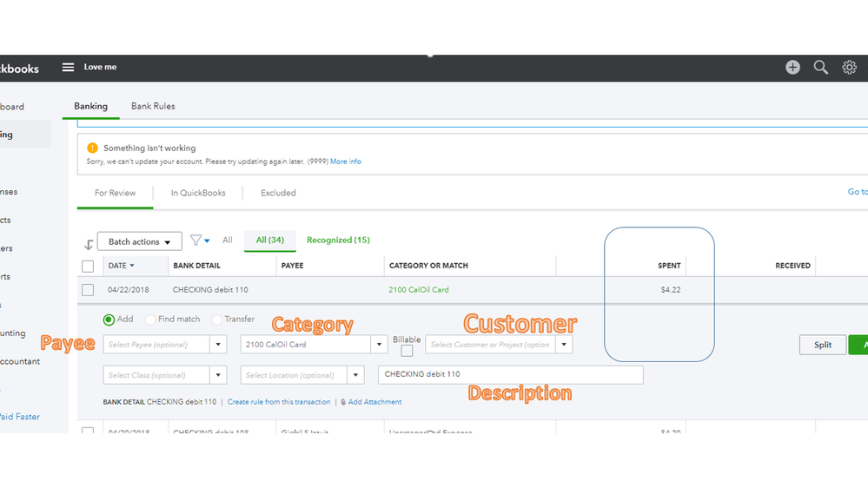The height and width of the screenshot is (488, 868).
Task: Click the yellow warning alert icon
Action: click(x=92, y=148)
